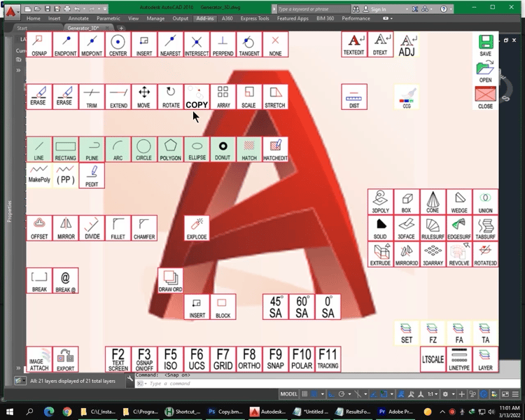Toggle F7 GRID display
Screen dimensions: 525x420
pyautogui.click(x=223, y=359)
